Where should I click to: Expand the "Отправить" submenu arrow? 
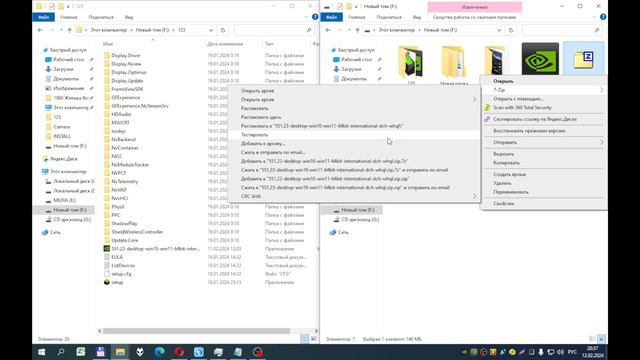point(601,142)
